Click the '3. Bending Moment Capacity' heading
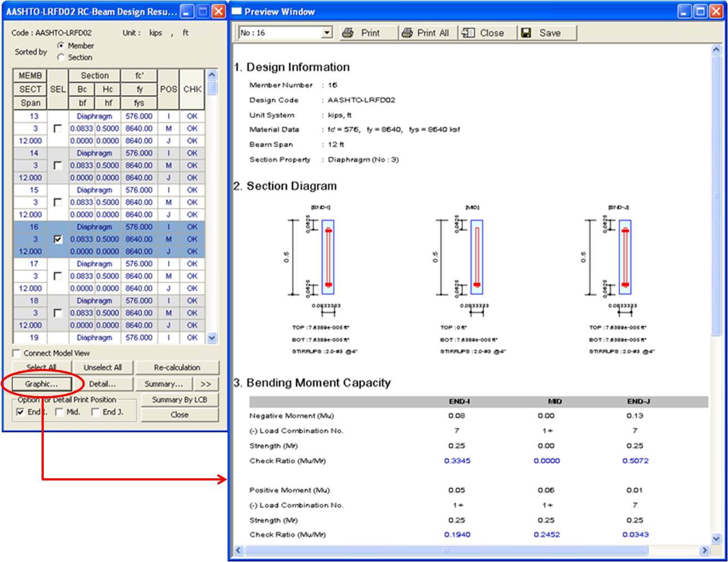 [312, 383]
